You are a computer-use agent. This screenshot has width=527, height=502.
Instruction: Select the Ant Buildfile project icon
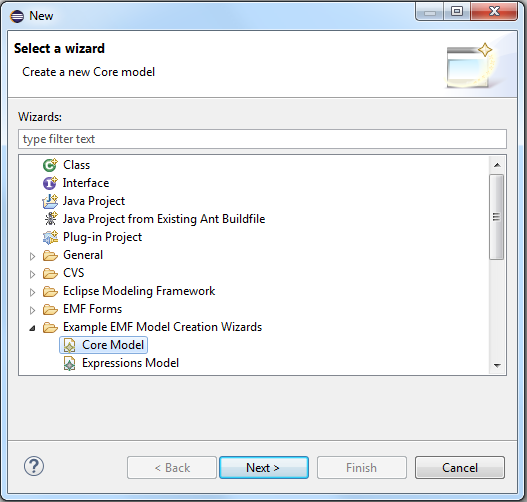pos(51,219)
